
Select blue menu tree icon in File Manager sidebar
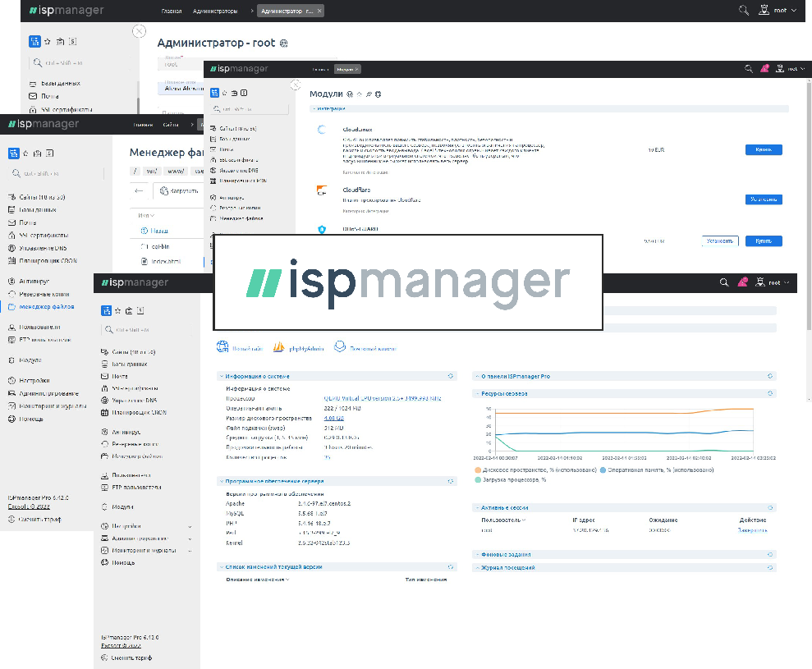13,154
